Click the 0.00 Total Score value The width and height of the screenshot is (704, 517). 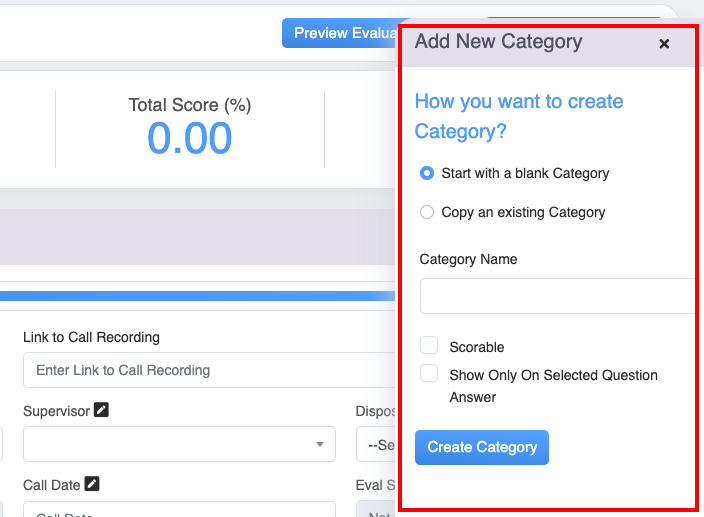click(x=190, y=138)
